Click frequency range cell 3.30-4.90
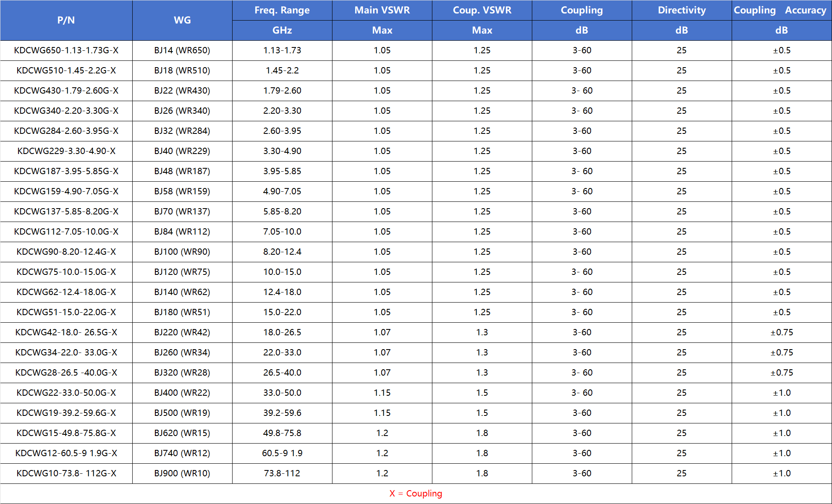This screenshot has width=832, height=504. coord(282,151)
